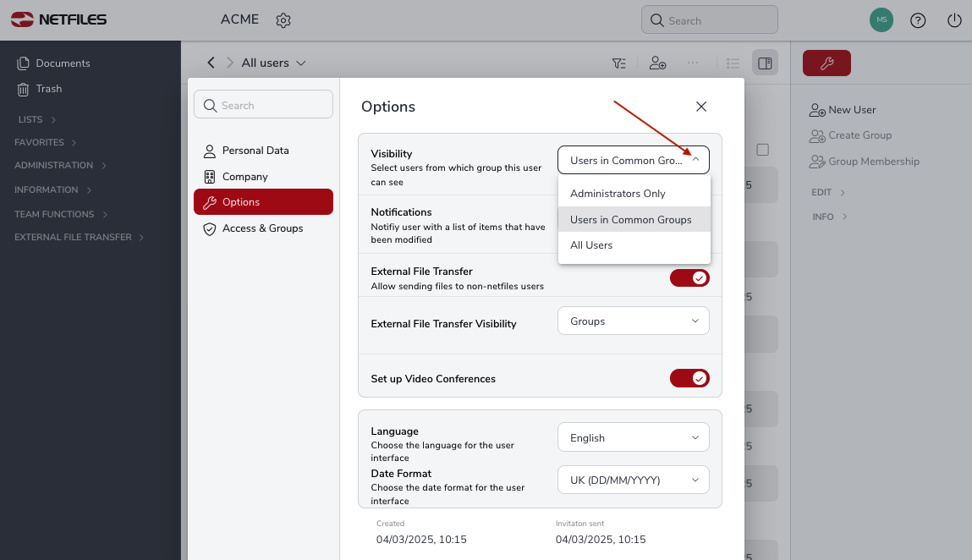This screenshot has width=972, height=560.
Task: Open ACME settings gear icon
Action: click(283, 20)
